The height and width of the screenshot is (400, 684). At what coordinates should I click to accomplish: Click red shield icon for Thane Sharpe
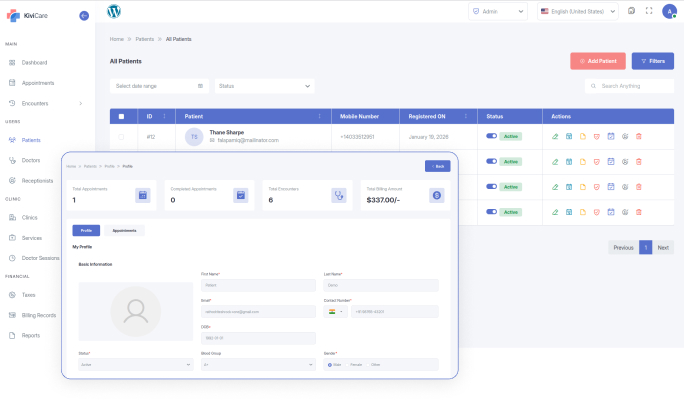(597, 137)
